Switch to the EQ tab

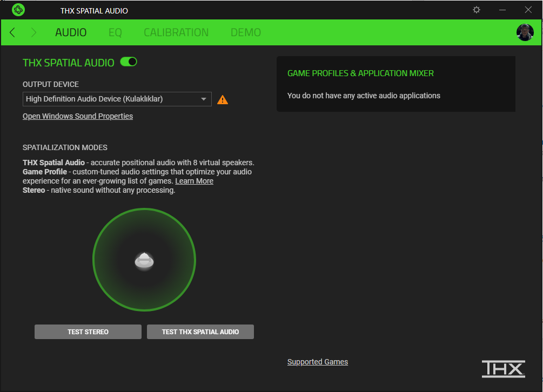click(x=115, y=32)
